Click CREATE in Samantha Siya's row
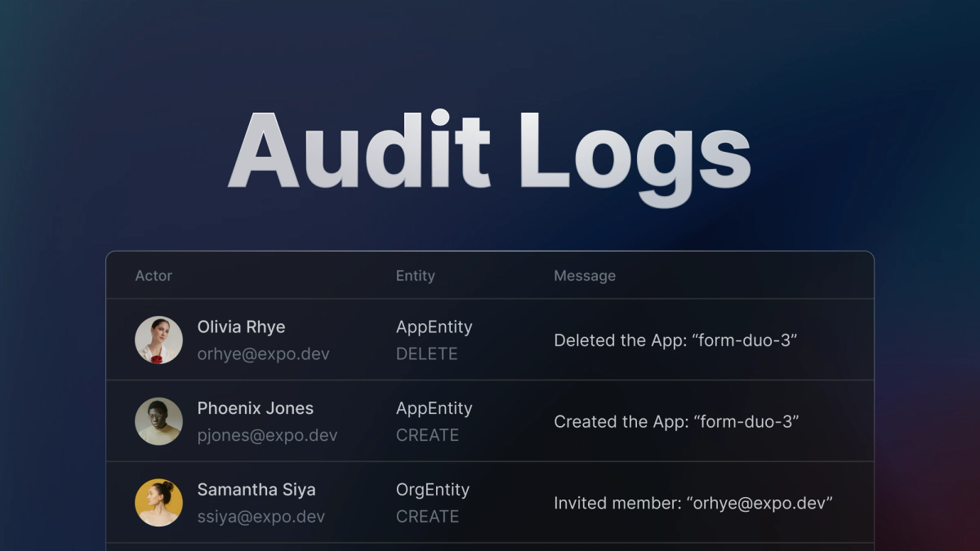 [428, 517]
